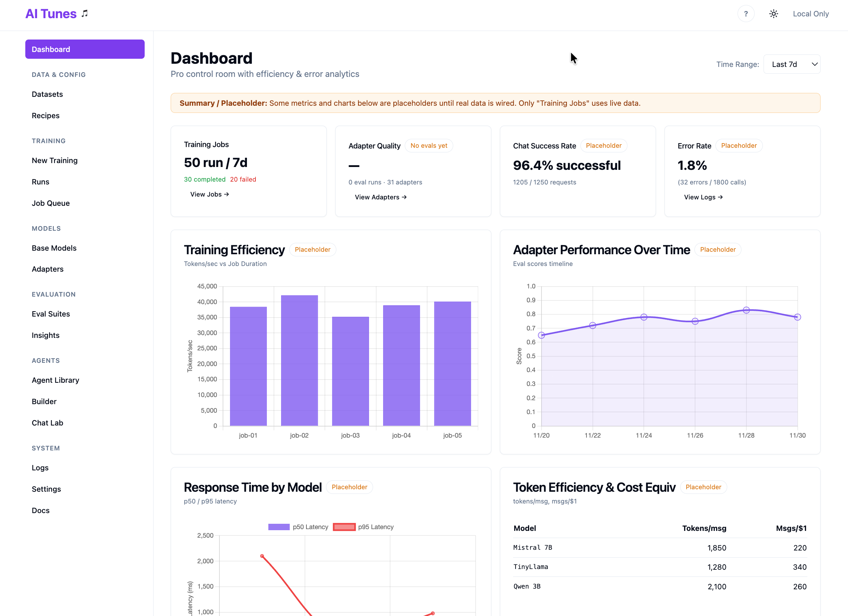Open the Insights page

tap(45, 335)
